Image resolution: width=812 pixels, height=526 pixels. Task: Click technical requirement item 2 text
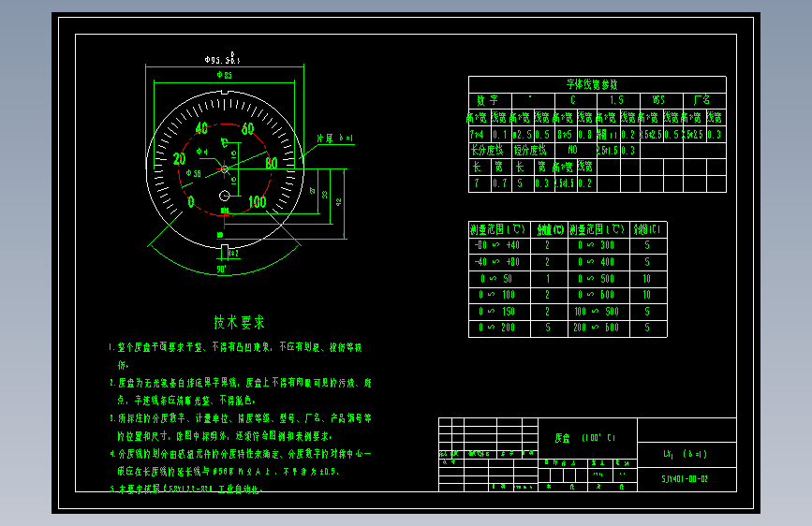pyautogui.click(x=241, y=391)
